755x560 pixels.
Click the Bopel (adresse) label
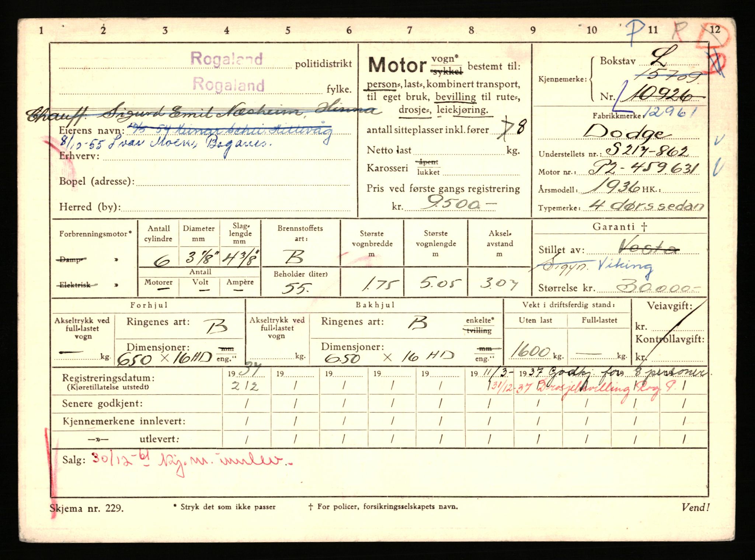[x=97, y=181]
